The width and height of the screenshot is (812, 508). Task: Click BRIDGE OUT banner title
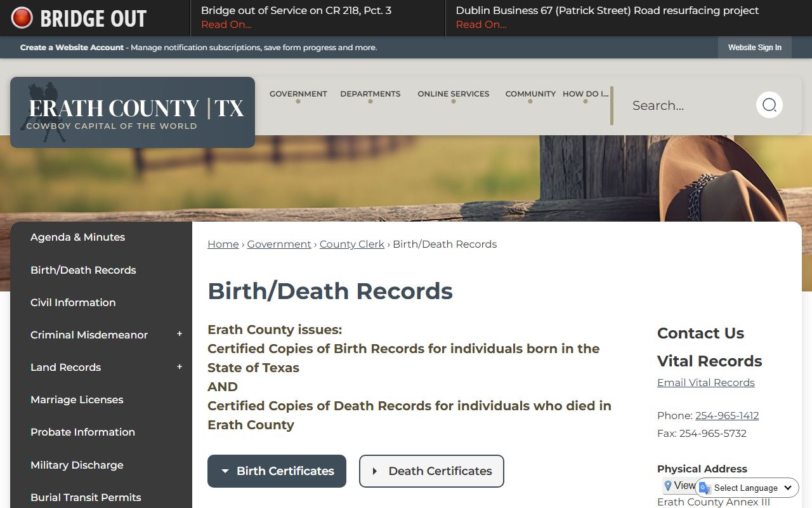tap(93, 18)
